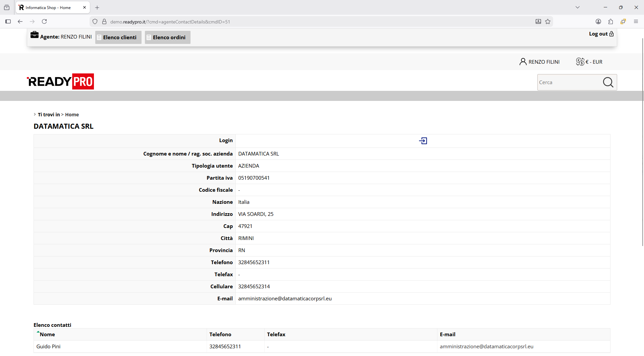Click the Cap value 47921
644x356 pixels.
(x=245, y=226)
